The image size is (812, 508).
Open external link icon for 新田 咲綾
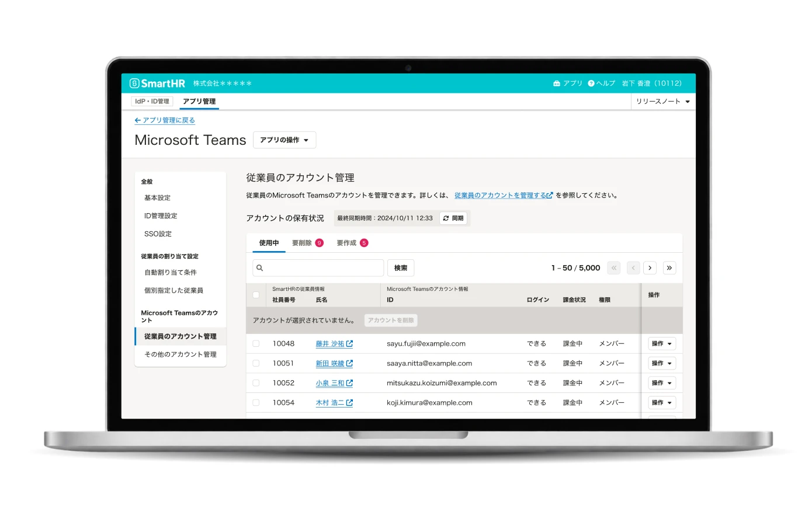[x=349, y=363]
